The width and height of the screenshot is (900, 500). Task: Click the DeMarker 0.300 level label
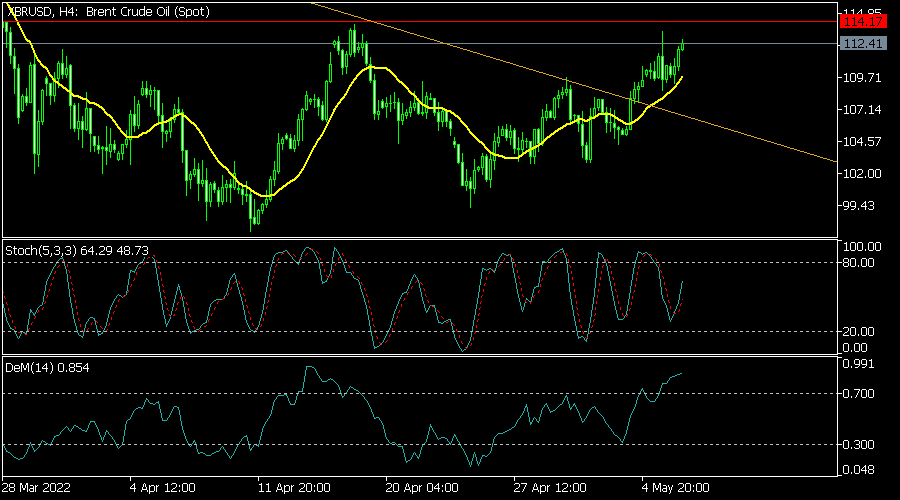coord(858,445)
